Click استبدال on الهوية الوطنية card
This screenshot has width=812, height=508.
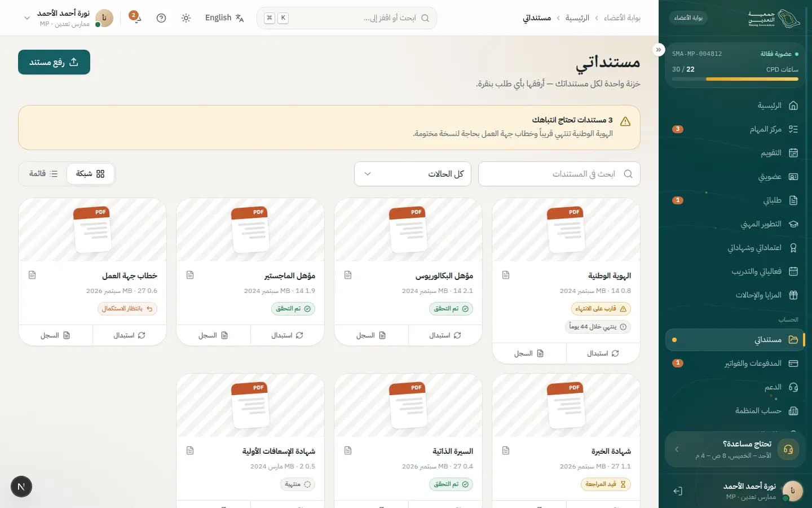coord(603,353)
